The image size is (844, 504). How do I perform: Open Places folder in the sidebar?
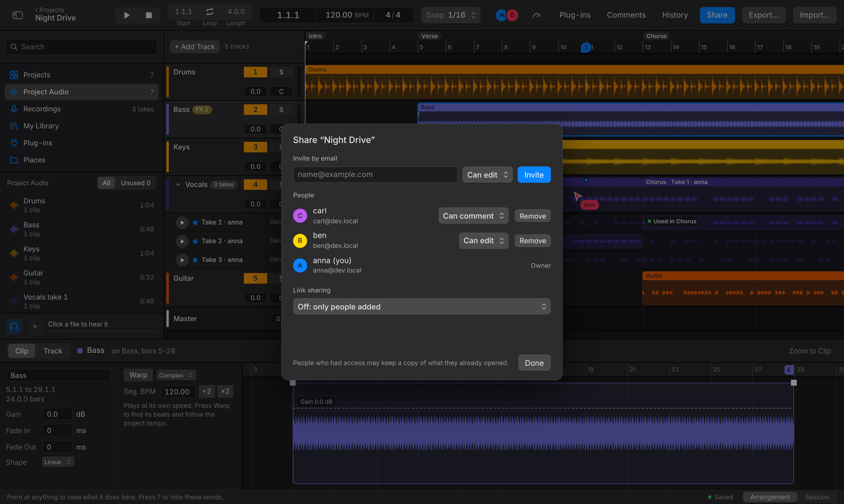pos(81,160)
